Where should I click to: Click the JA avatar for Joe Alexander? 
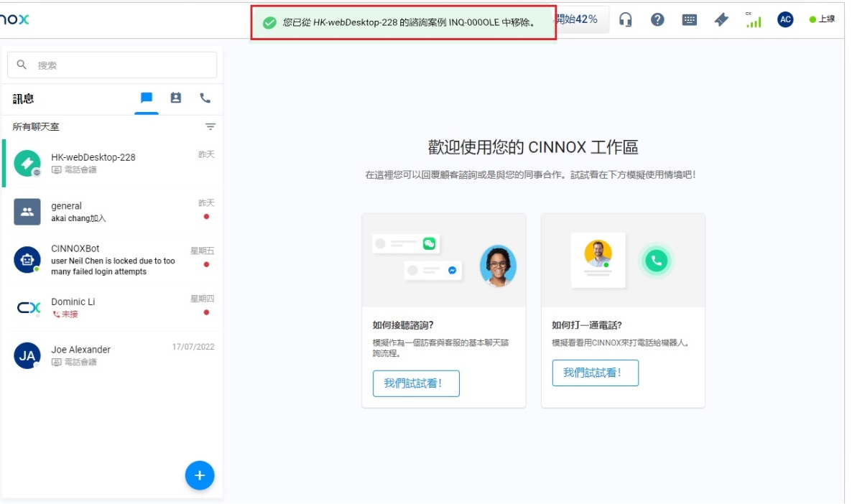[27, 355]
